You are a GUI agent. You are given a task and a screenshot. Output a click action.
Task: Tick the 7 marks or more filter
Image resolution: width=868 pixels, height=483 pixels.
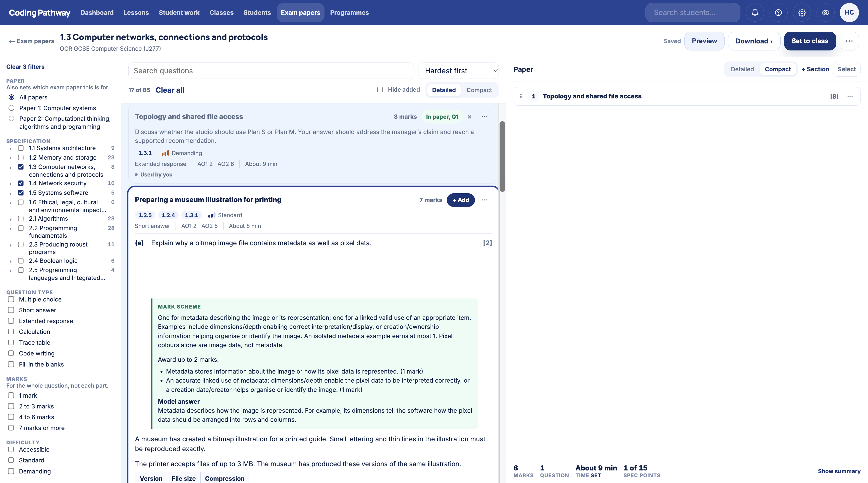[11, 428]
